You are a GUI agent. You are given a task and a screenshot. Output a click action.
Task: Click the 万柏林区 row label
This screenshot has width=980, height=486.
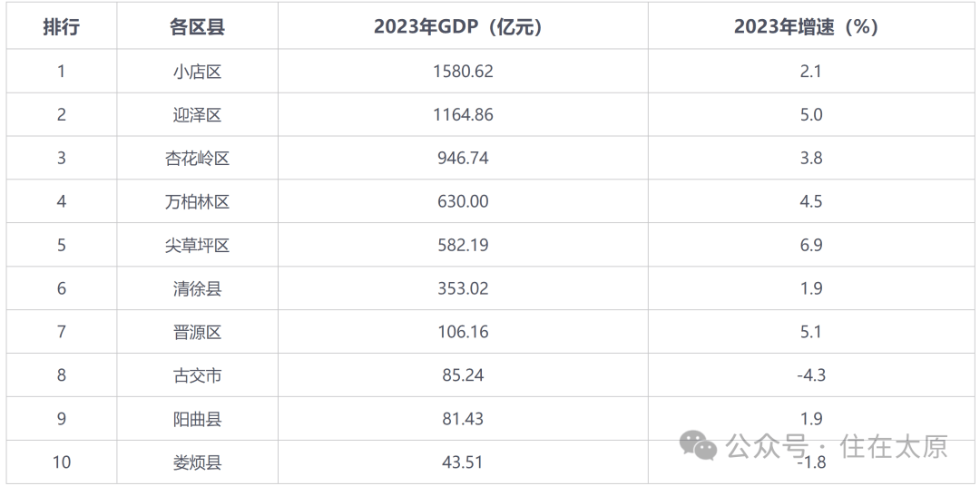pos(197,201)
